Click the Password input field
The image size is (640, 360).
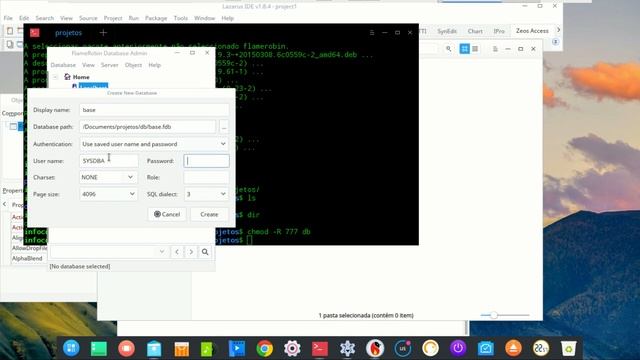207,161
